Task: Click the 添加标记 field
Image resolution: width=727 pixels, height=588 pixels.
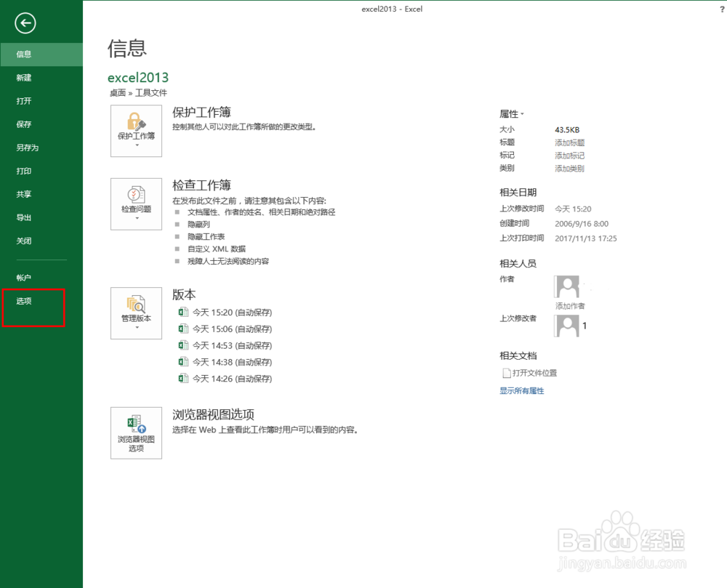Action: (570, 156)
